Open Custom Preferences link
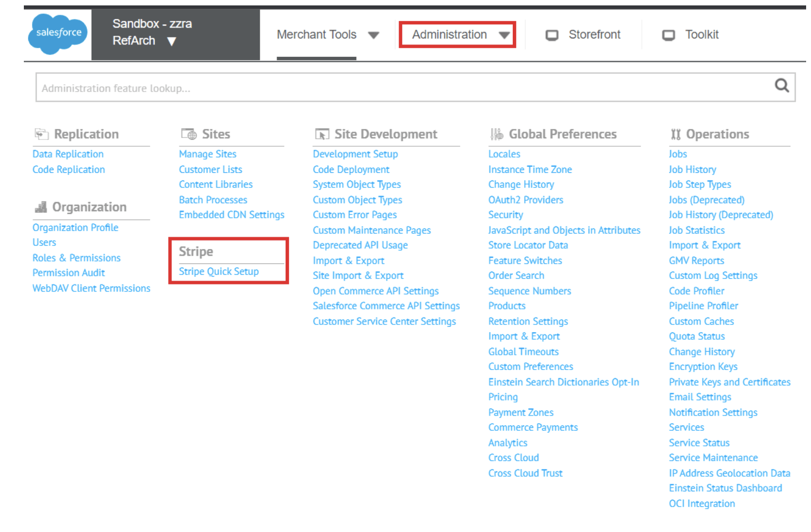The image size is (811, 532). coord(531,366)
